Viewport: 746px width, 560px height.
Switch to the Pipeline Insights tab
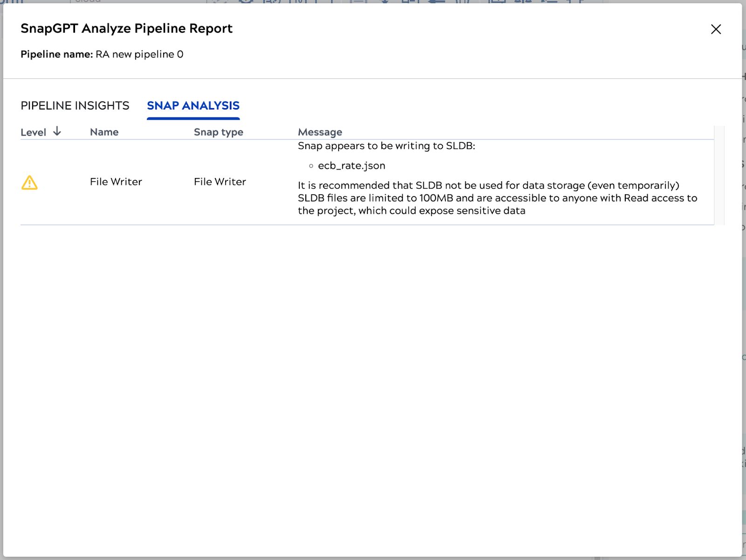click(75, 106)
